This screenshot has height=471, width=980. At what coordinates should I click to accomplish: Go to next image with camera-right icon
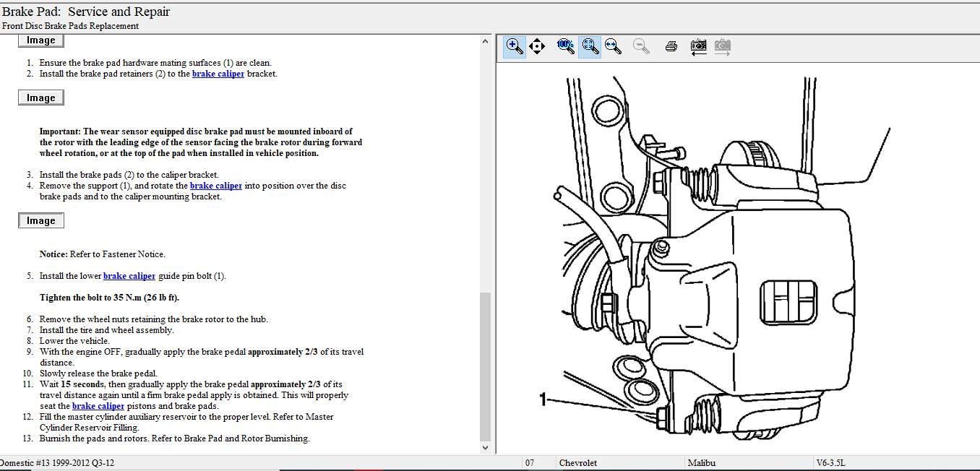[722, 46]
